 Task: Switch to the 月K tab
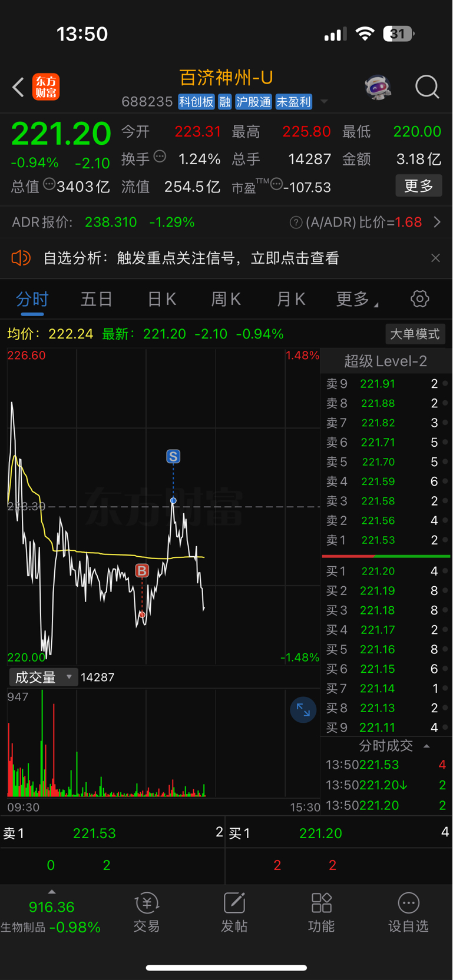click(291, 299)
